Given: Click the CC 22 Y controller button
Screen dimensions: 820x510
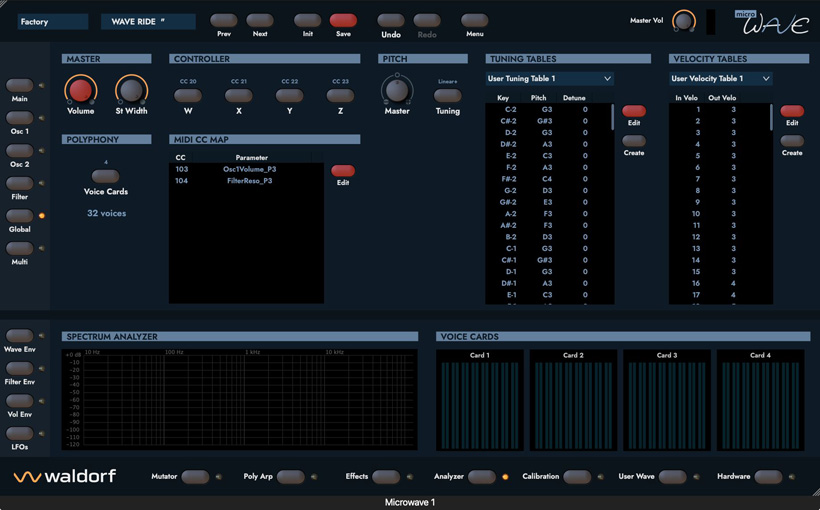Looking at the screenshot, I should (289, 96).
